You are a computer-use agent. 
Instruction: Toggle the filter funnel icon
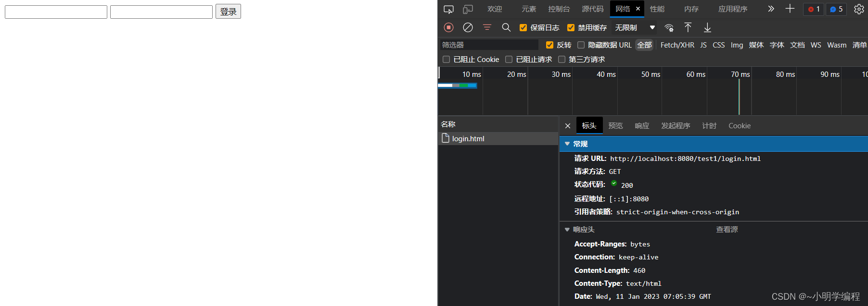[487, 27]
